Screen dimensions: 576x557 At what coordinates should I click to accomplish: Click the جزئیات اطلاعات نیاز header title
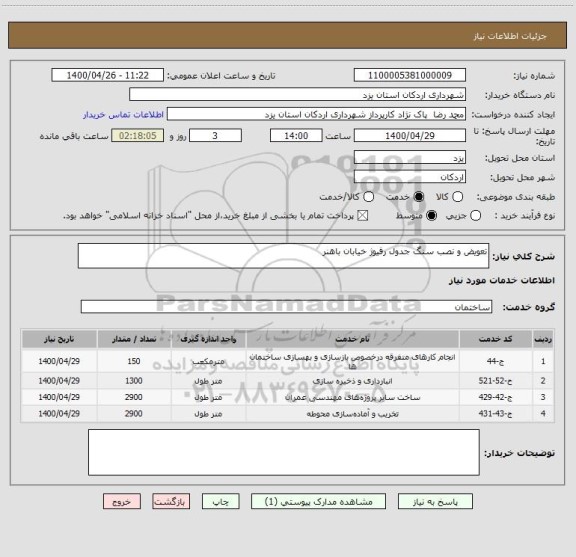pyautogui.click(x=510, y=36)
